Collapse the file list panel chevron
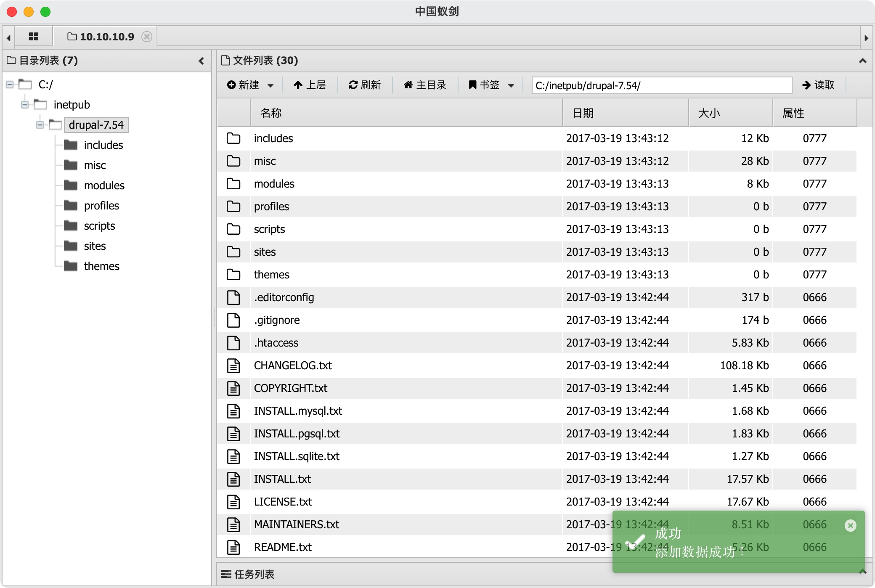 pos(862,61)
